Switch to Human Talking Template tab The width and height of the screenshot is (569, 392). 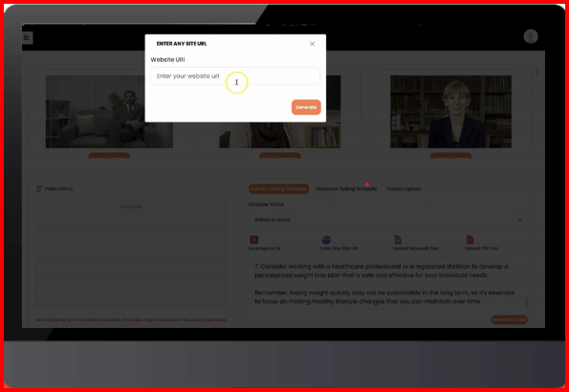(278, 188)
